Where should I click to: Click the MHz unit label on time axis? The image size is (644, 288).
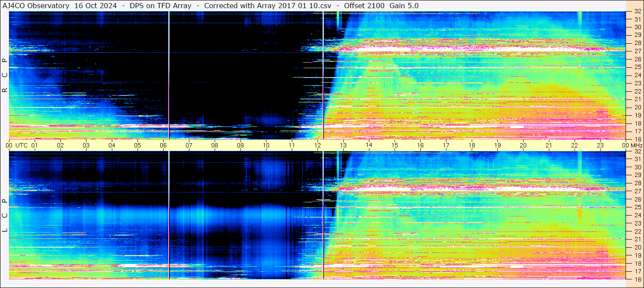(x=636, y=145)
